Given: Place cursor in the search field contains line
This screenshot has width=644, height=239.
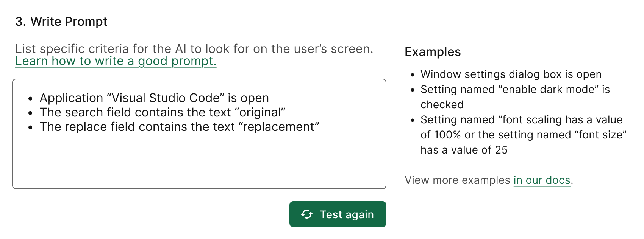Looking at the screenshot, I should (x=163, y=112).
